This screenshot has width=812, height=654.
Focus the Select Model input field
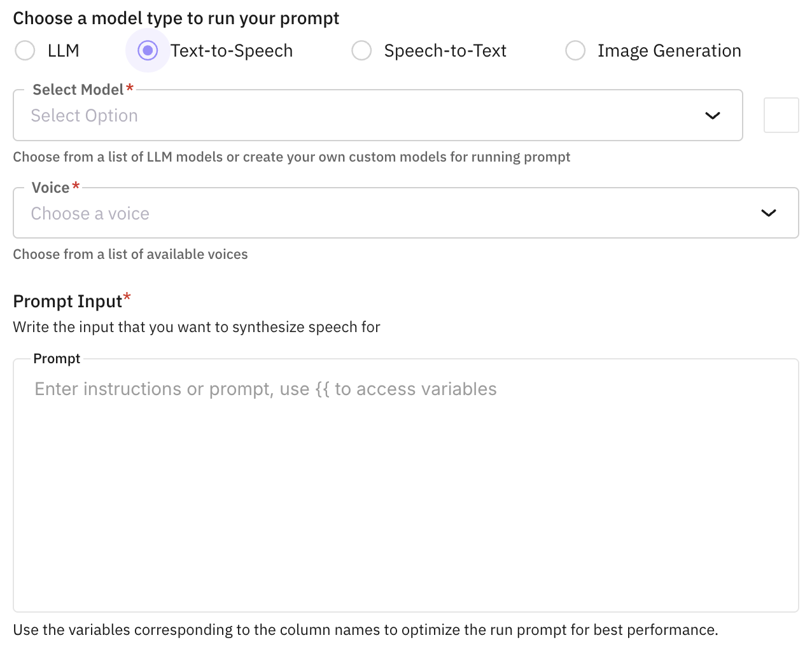click(255, 115)
